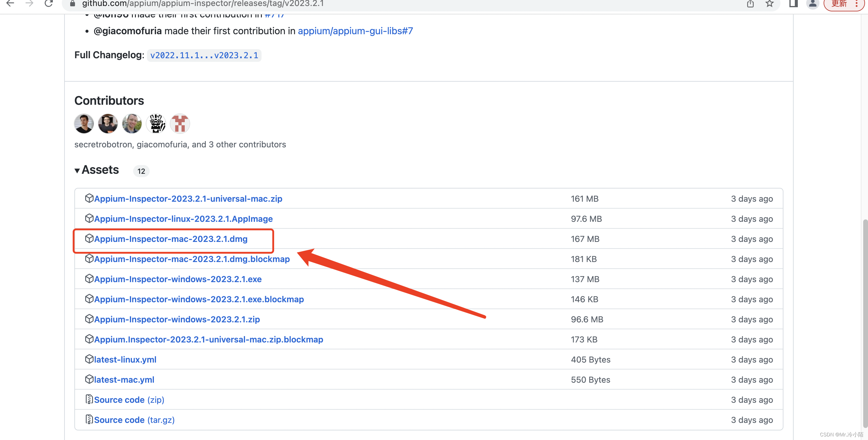Click package icon beside latest-mac.yml

[x=89, y=379]
